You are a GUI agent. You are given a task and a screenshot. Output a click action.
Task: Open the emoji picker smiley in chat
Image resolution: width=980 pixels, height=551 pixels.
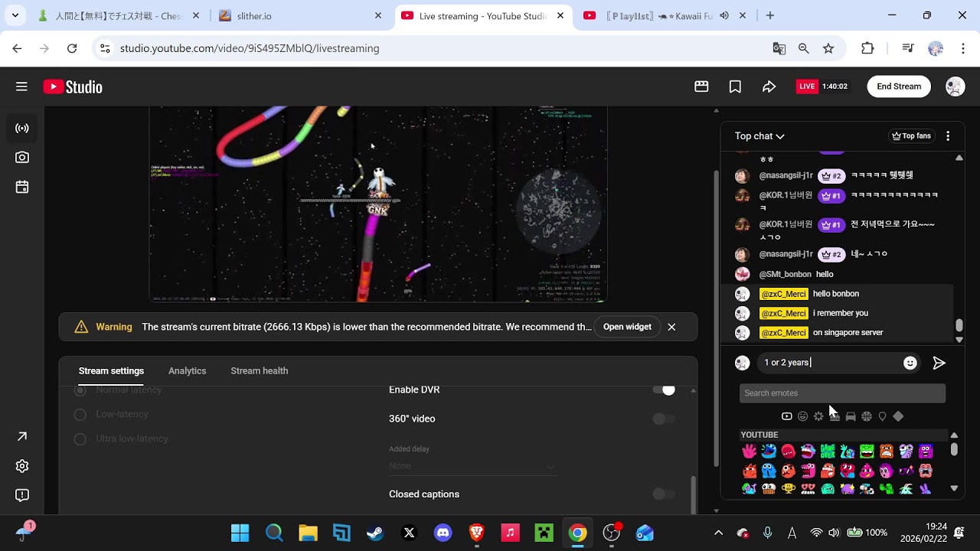tap(910, 363)
